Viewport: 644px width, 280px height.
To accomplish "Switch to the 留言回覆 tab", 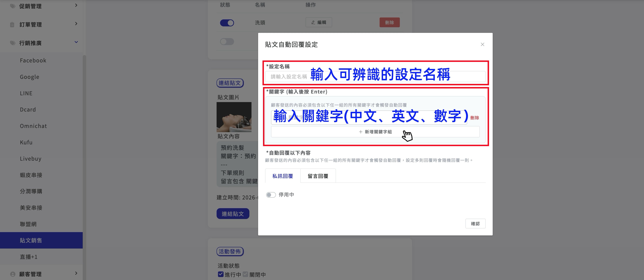I will click(x=318, y=176).
